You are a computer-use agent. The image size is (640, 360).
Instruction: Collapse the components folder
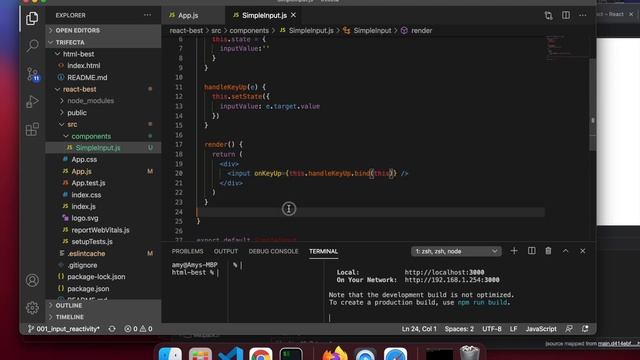click(x=91, y=136)
